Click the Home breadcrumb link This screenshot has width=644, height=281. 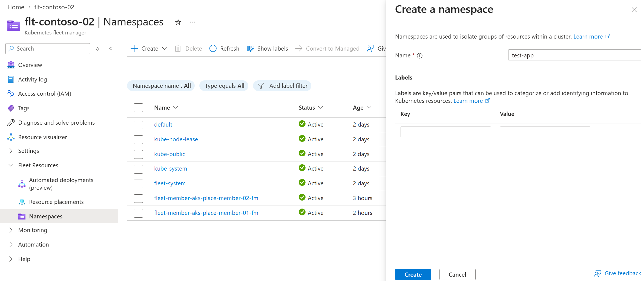(16, 7)
